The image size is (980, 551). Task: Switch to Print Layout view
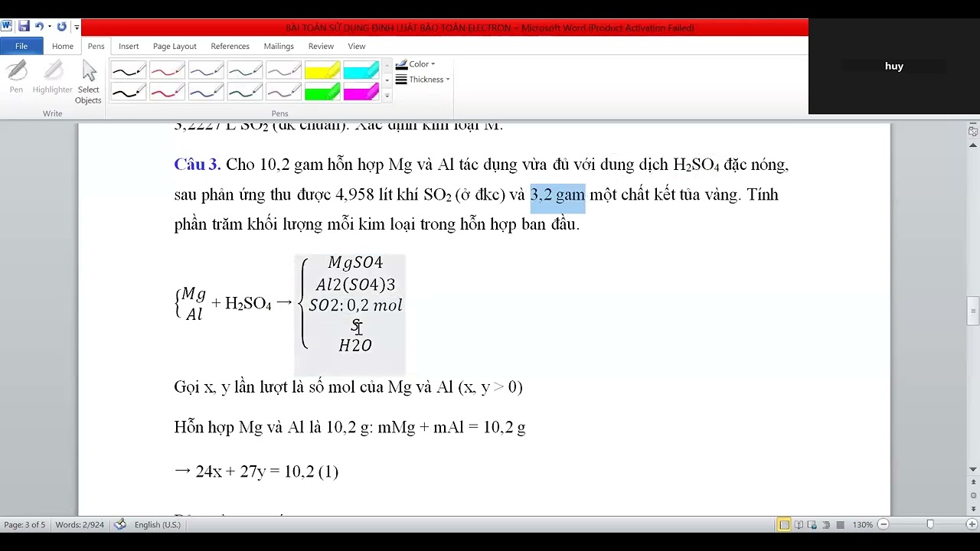784,524
